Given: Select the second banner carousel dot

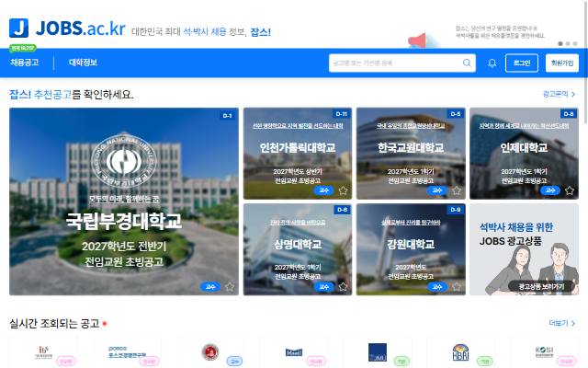Looking at the screenshot, I should coord(568,43).
